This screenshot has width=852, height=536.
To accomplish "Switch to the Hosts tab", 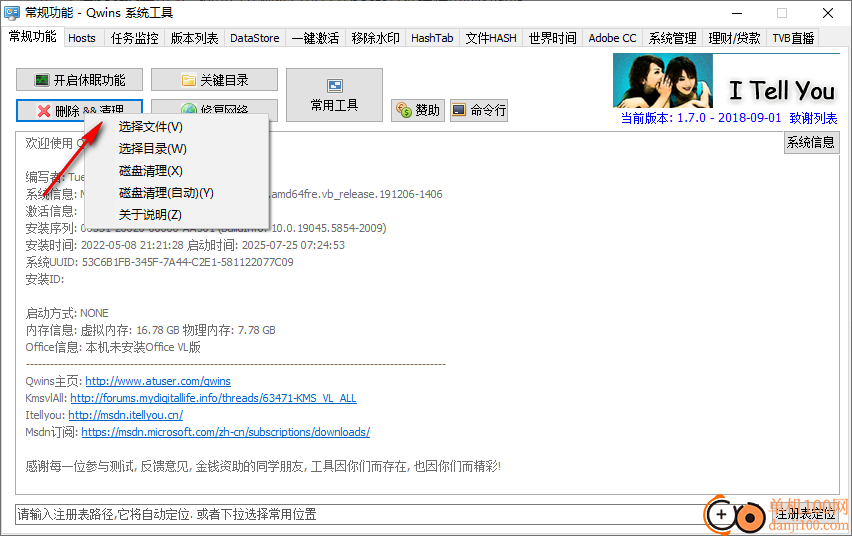I will point(82,38).
